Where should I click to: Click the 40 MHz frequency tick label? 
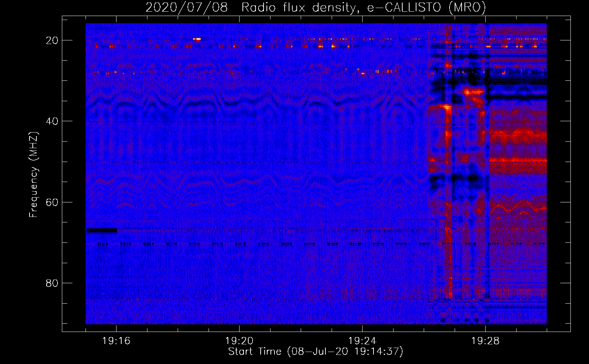point(52,121)
